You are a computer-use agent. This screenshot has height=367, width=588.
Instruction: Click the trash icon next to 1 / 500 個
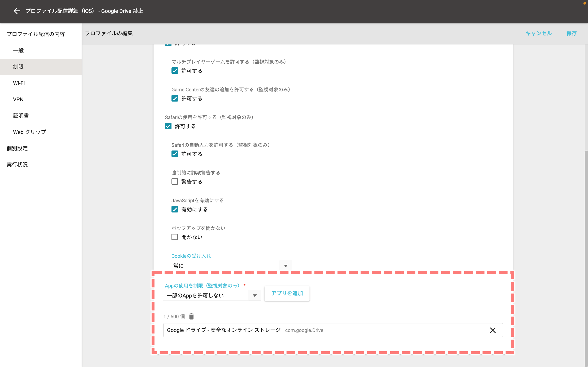click(x=191, y=317)
